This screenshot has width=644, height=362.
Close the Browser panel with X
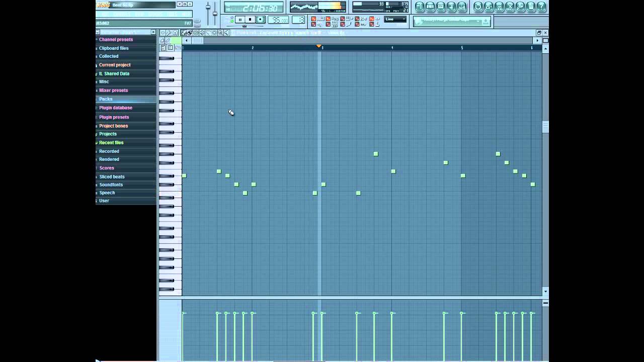point(153,32)
